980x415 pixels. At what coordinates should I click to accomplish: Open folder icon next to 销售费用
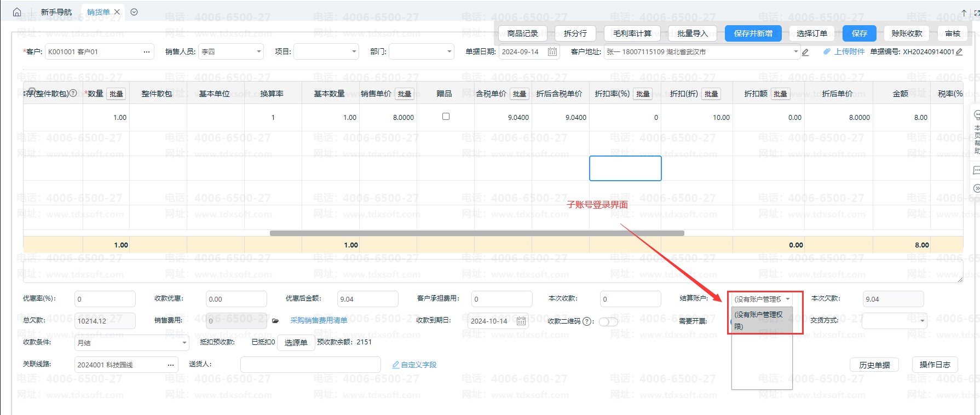[275, 321]
